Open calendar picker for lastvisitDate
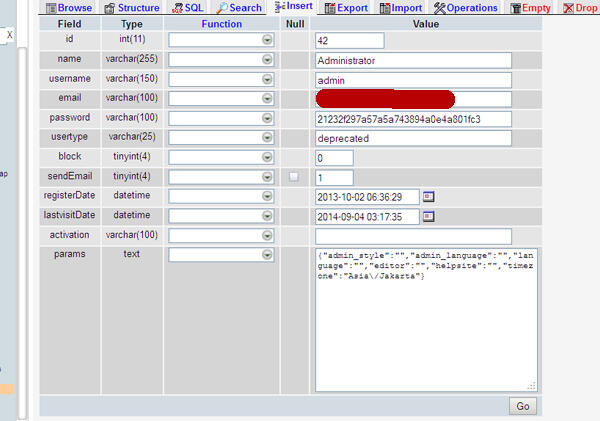 pyautogui.click(x=429, y=217)
